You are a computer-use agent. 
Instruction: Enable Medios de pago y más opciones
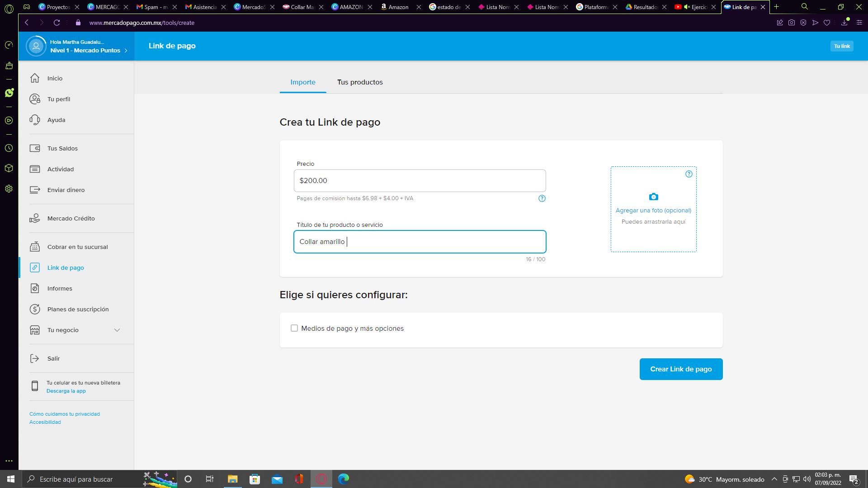tap(294, 328)
